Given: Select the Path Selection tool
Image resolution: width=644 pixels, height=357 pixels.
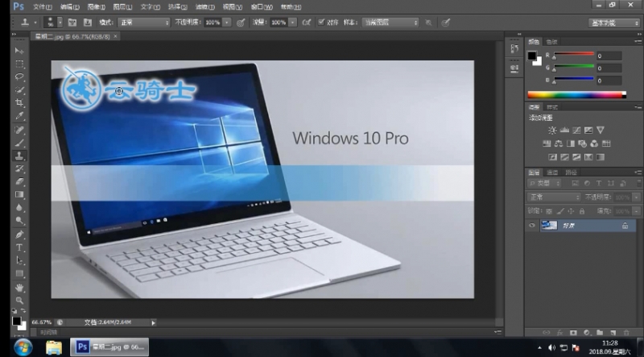Looking at the screenshot, I should pyautogui.click(x=19, y=260).
